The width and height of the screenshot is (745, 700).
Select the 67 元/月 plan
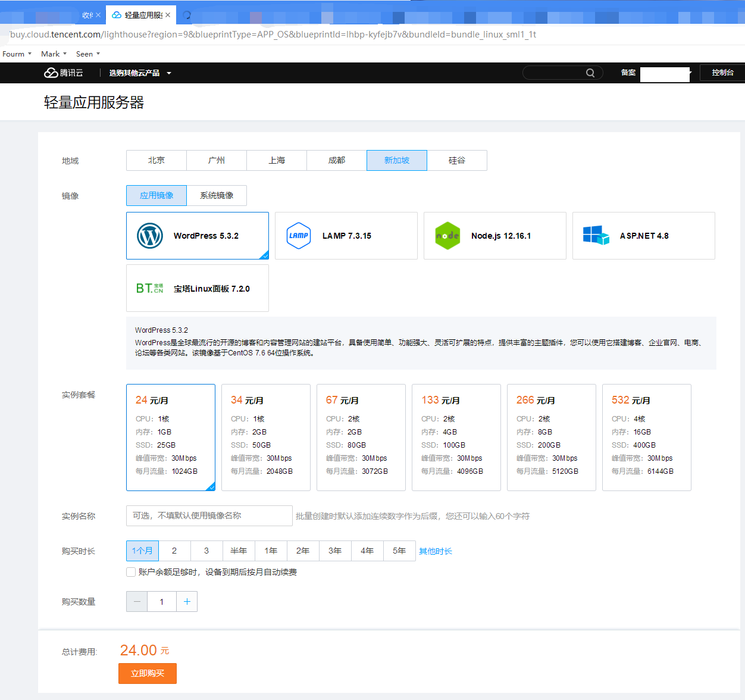point(361,437)
